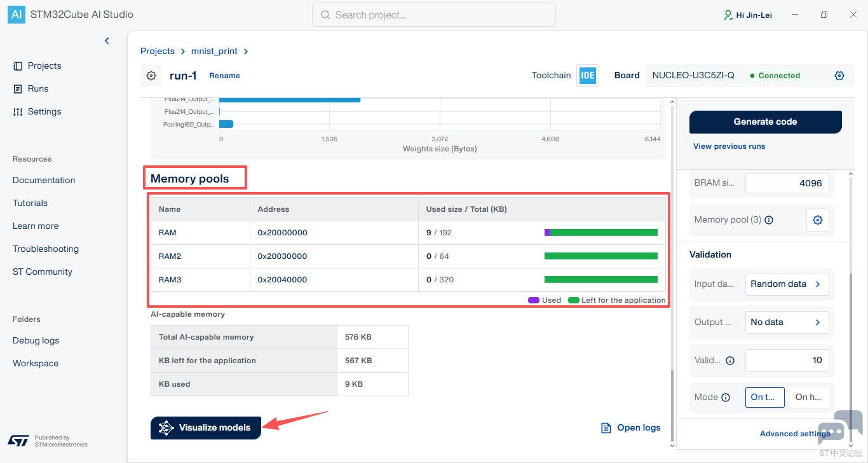Minimize the application window
This screenshot has width=868, height=463.
tap(794, 15)
